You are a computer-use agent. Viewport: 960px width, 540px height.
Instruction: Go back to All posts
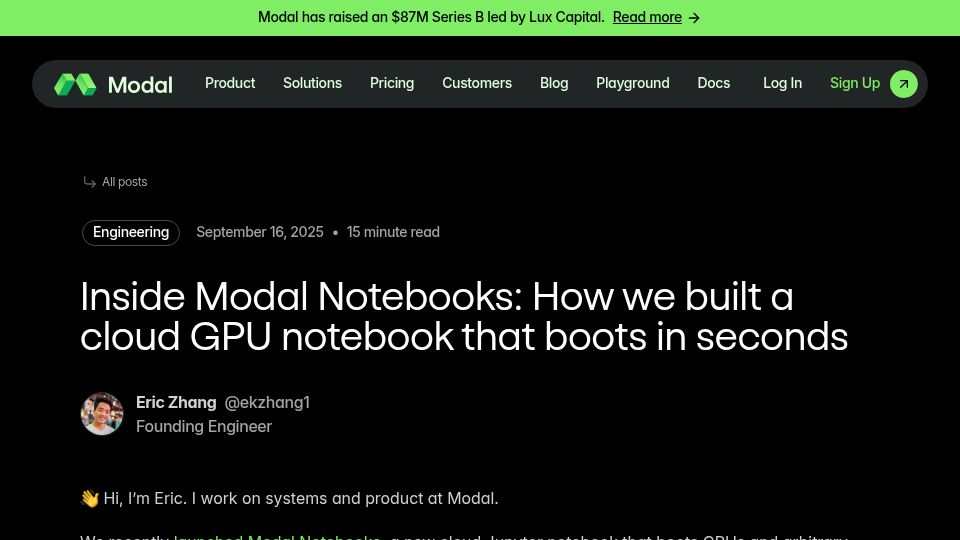coord(124,182)
